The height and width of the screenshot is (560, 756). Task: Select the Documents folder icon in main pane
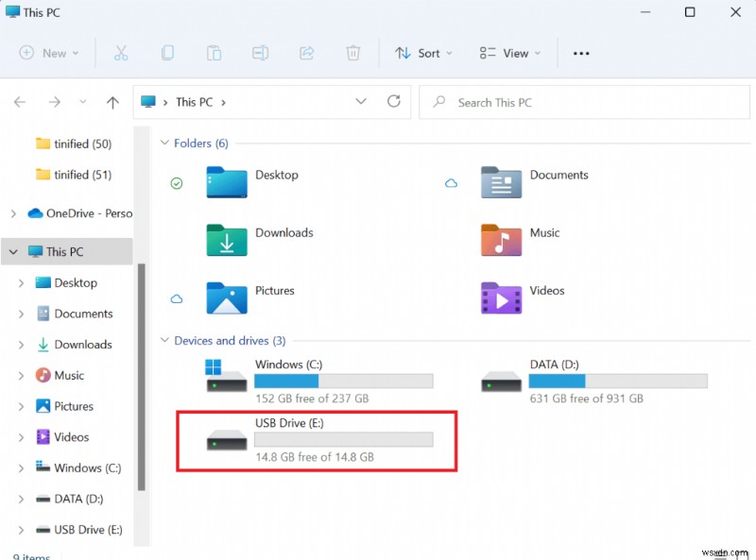click(x=501, y=182)
